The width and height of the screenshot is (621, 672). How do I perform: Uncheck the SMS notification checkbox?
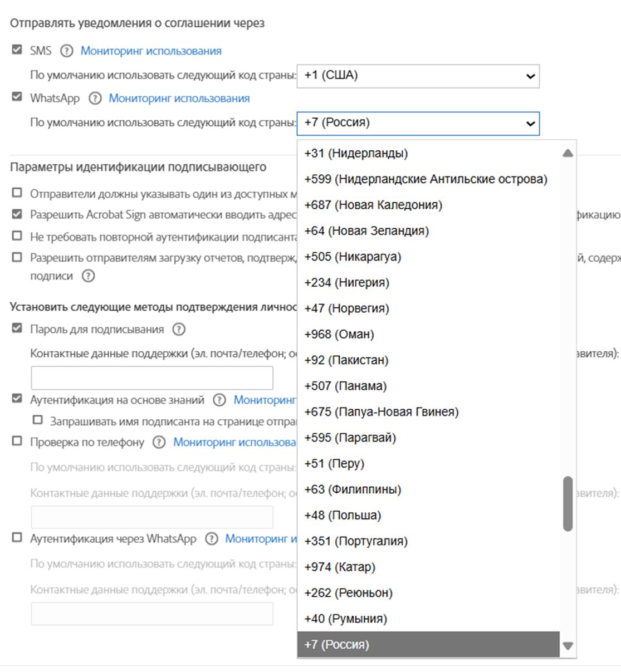click(17, 50)
